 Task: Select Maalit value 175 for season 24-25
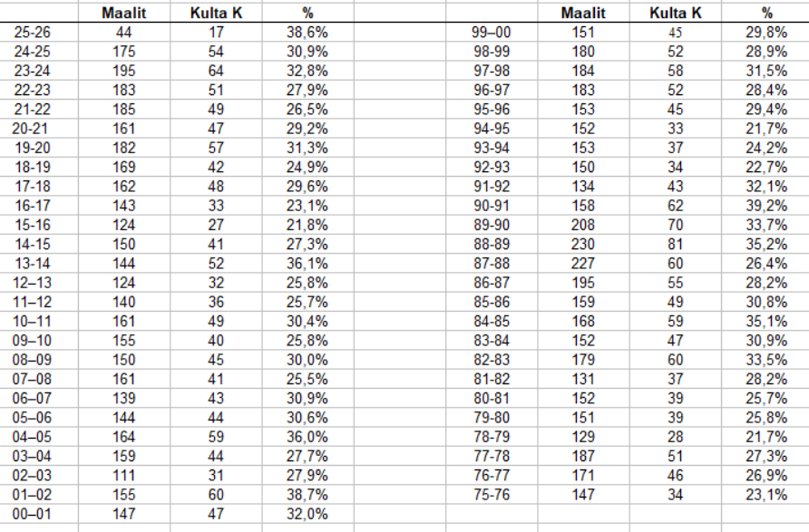[124, 52]
